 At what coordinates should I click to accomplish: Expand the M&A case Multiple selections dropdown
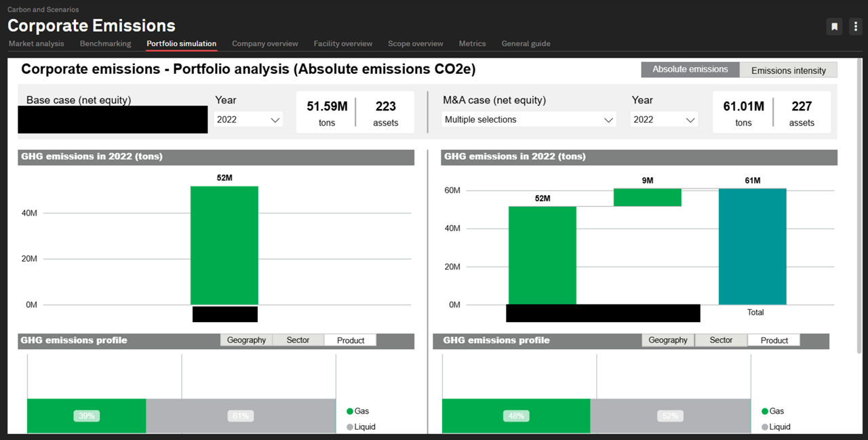coord(529,119)
